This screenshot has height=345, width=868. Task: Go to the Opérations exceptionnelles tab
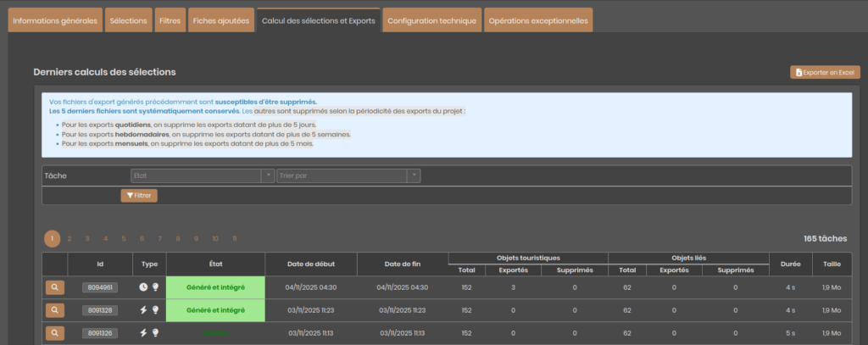(x=537, y=19)
